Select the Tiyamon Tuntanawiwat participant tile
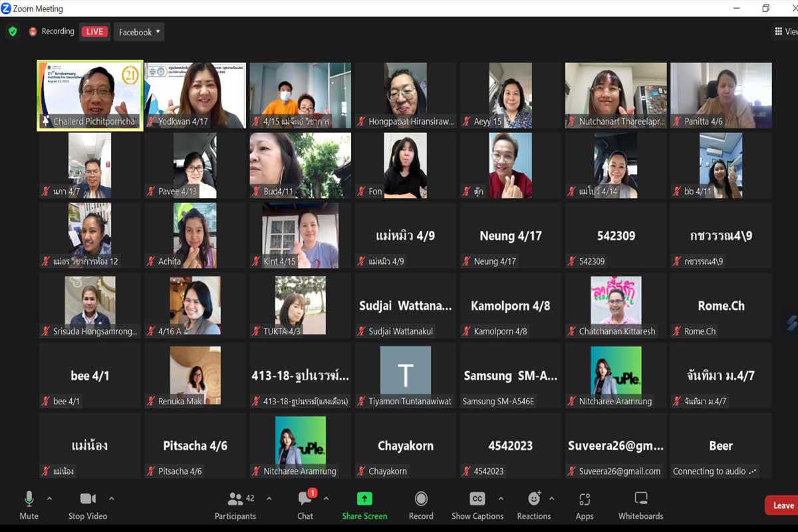Viewport: 798px width, 532px height. (405, 376)
